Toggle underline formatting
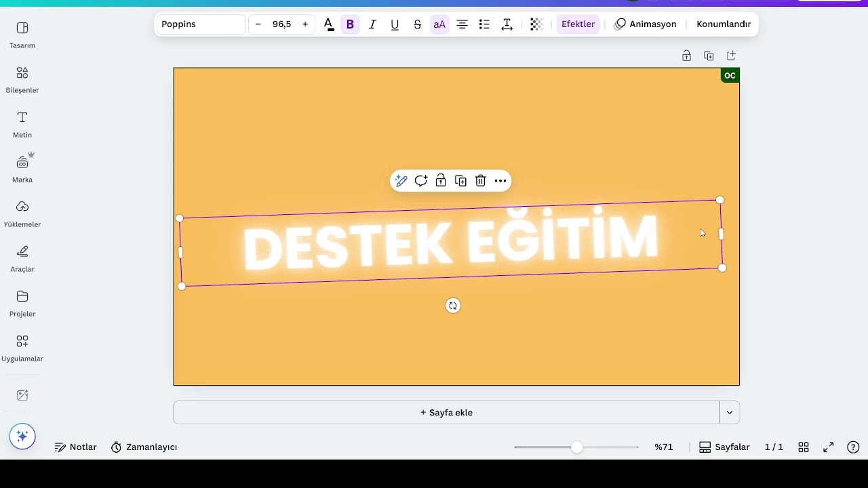868x488 pixels. [395, 24]
